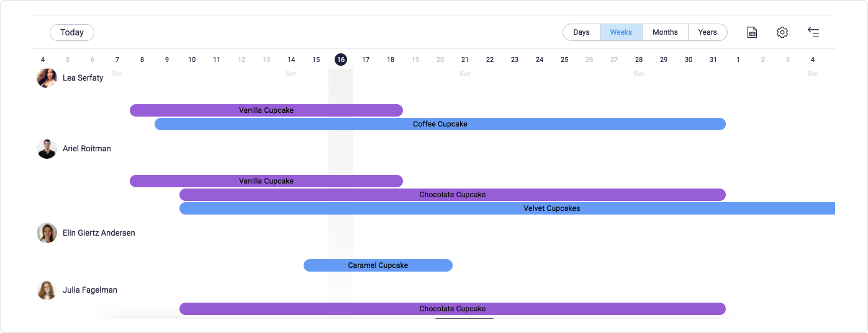
Task: Click Julia Fagelman's Chocolate Cupcake bar
Action: tap(452, 309)
